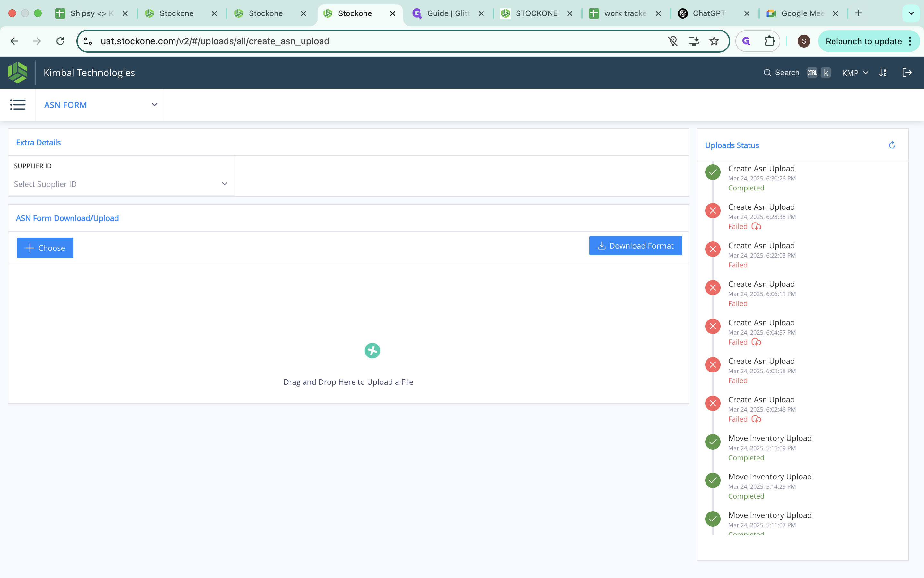924x578 pixels.
Task: Click red cross of 6:06:11 PM upload
Action: [713, 288]
